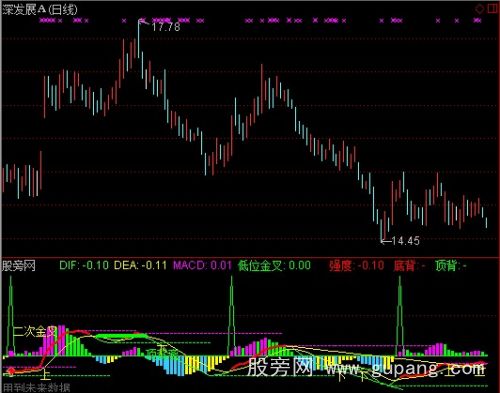500x393 pixels.
Task: Click the candlestick at the 14.45 low
Action: click(x=381, y=229)
